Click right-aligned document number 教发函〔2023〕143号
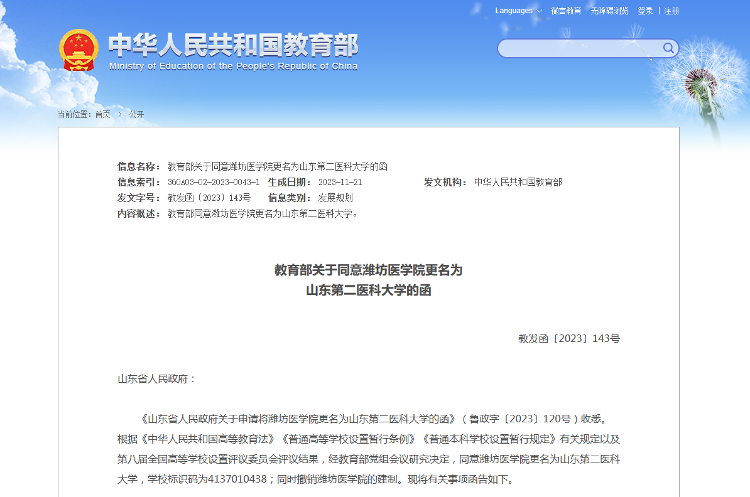Image resolution: width=750 pixels, height=497 pixels. click(569, 339)
